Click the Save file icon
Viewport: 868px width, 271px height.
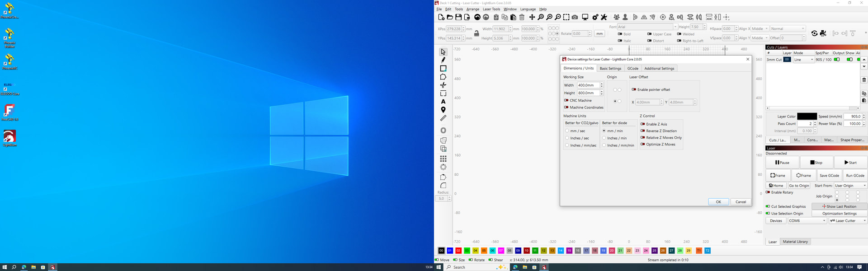458,17
